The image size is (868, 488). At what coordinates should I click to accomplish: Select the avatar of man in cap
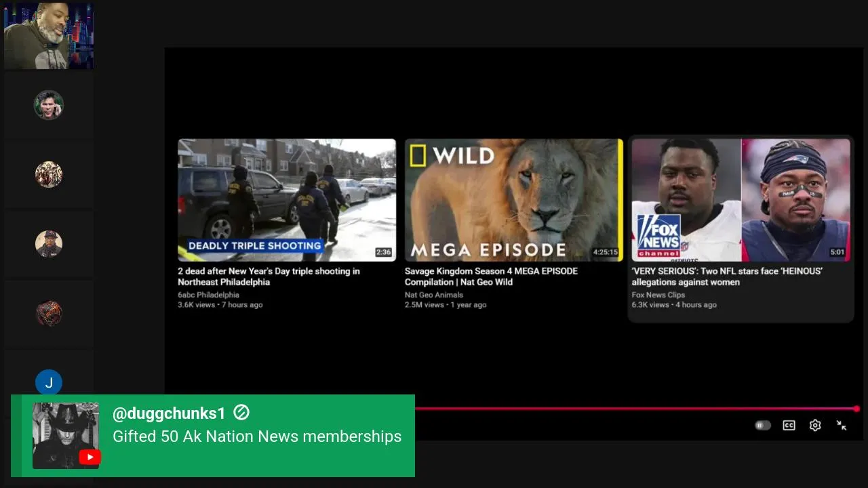point(49,244)
